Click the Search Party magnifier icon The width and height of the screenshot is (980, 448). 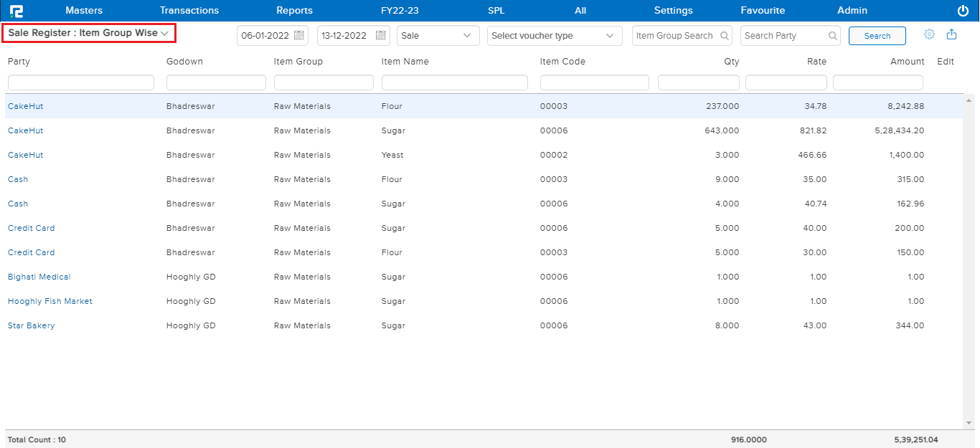point(832,36)
